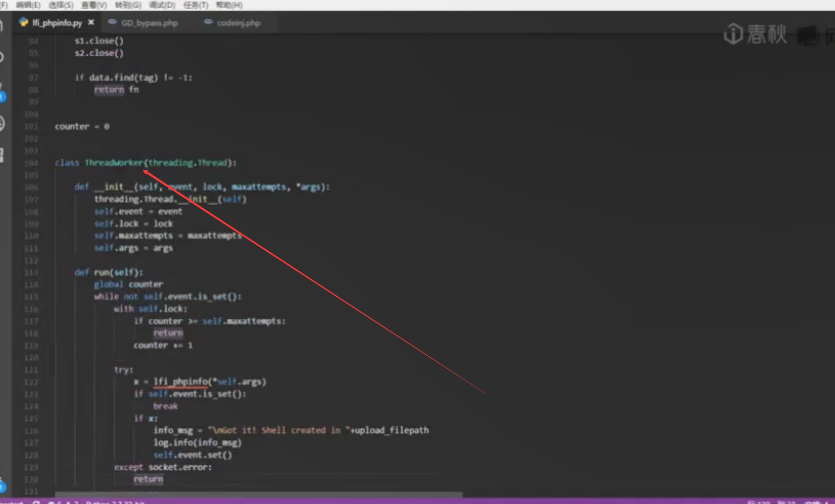Click 'if counter >= self.maxattempts:' line

click(x=210, y=321)
